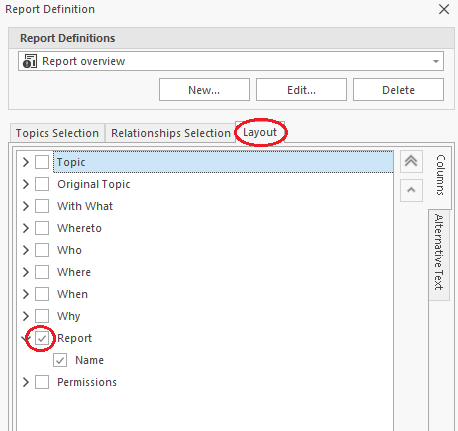The image size is (458, 431).
Task: Open the Report overview dropdown arrow
Action: (435, 61)
